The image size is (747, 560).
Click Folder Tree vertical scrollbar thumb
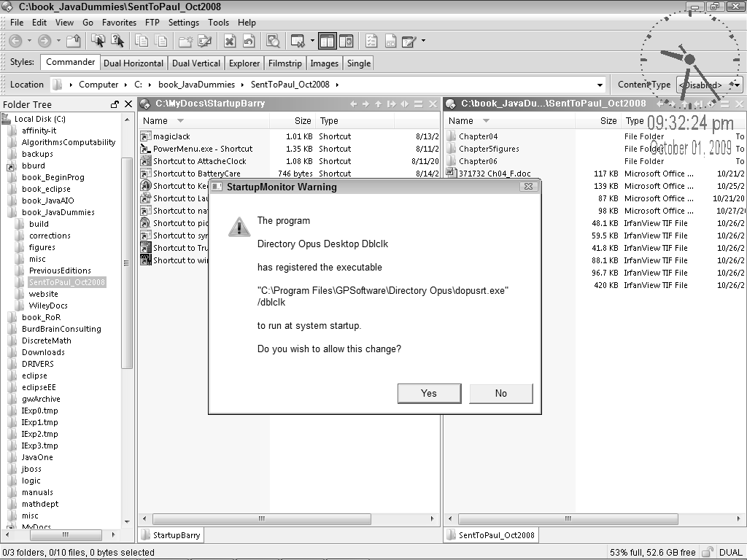[126, 262]
